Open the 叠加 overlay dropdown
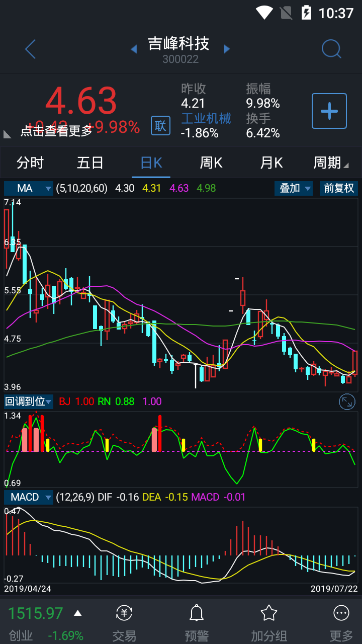The image size is (362, 644). (x=294, y=188)
